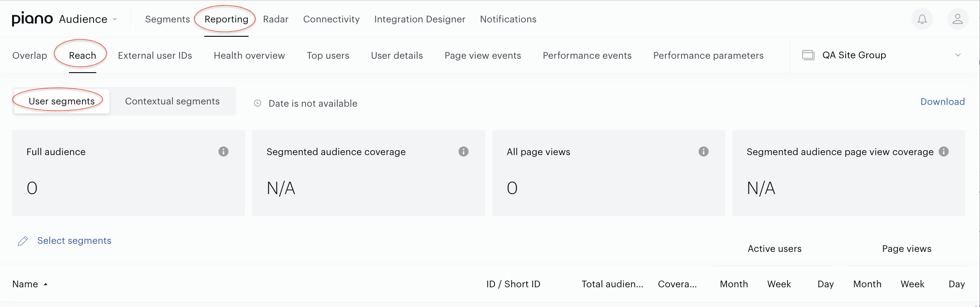Click the 'Date is not available' text
This screenshot has height=307, width=980.
[x=313, y=104]
